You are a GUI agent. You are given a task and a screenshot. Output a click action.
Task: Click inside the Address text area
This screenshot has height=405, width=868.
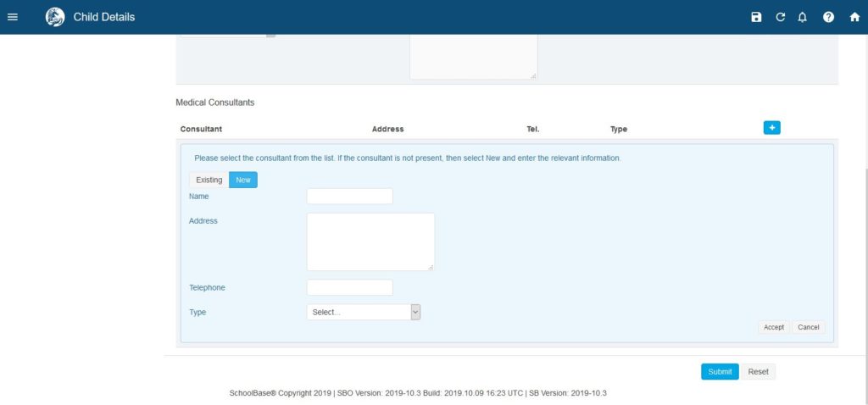pos(370,241)
